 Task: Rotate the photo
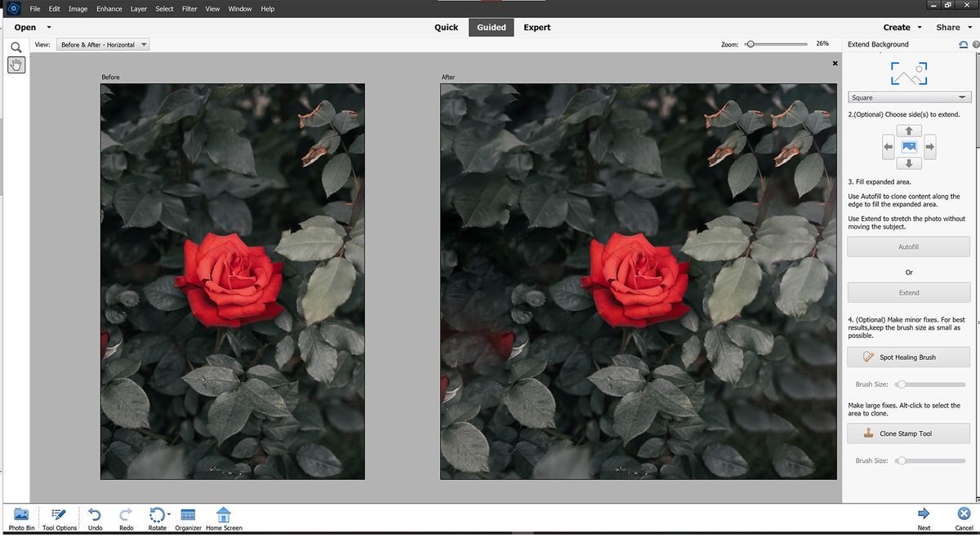[x=156, y=519]
